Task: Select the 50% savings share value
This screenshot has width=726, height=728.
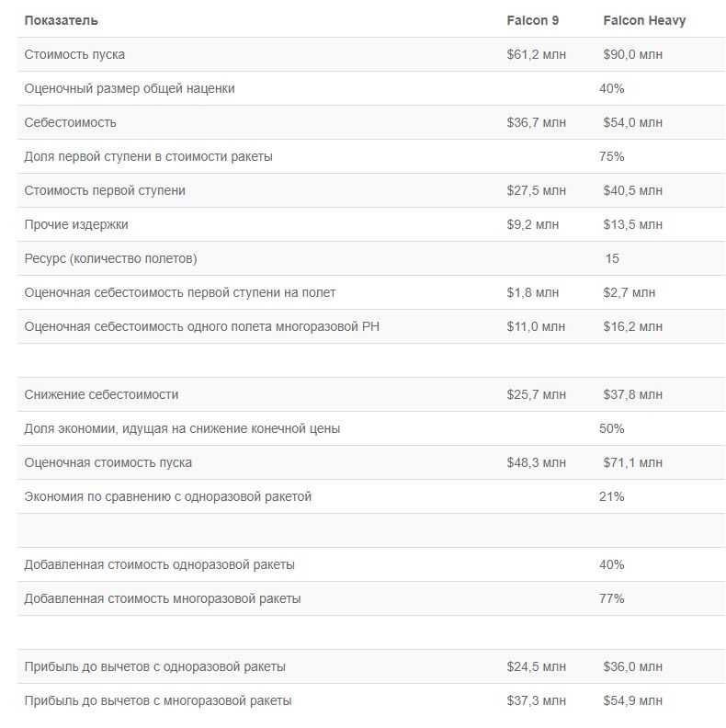Action: [x=611, y=428]
